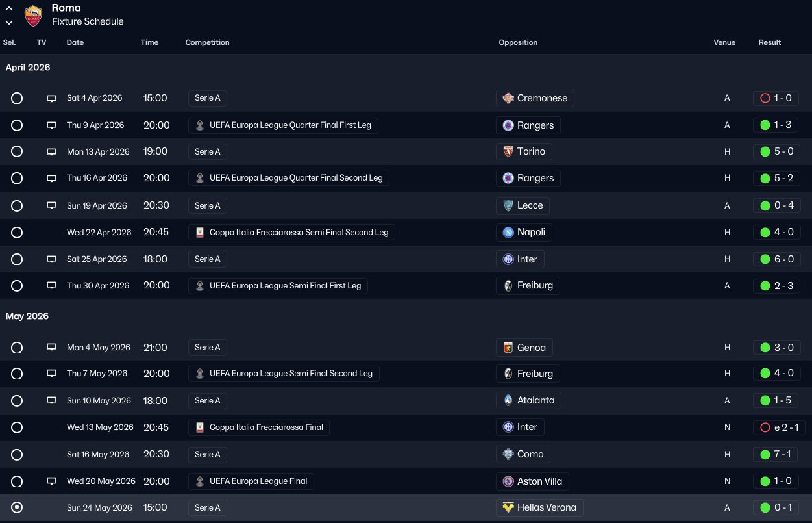Select the radio button for Cremonese fixture
This screenshot has height=523, width=812.
(17, 98)
